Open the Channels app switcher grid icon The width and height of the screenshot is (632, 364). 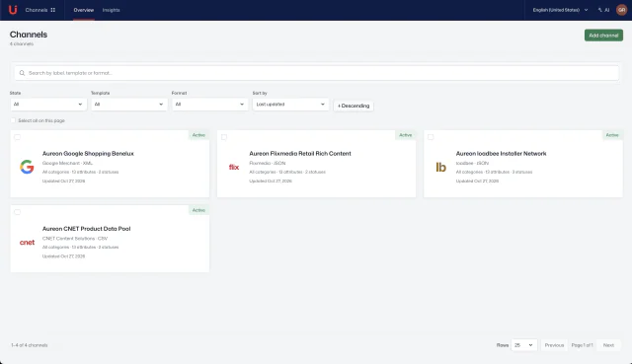(x=52, y=10)
